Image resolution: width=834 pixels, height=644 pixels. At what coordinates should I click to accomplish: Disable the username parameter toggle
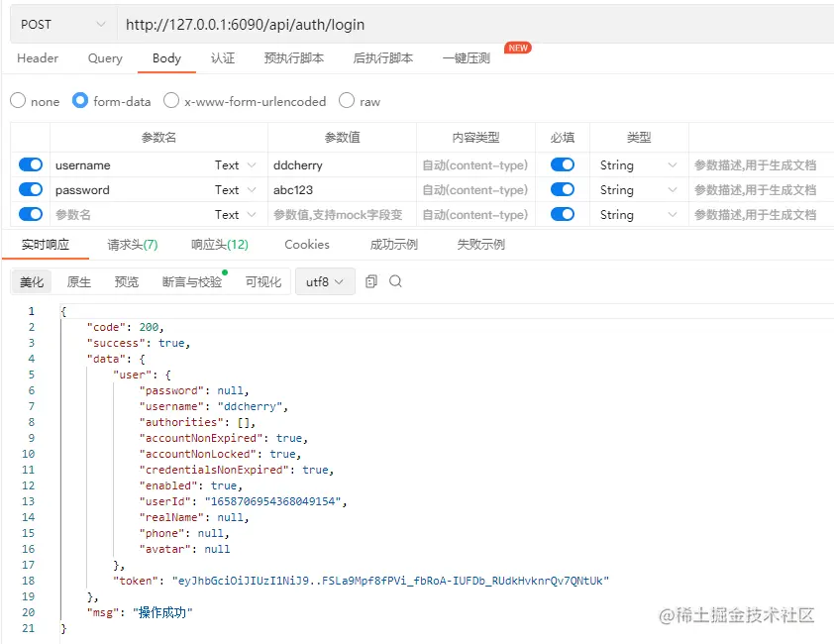coord(31,164)
